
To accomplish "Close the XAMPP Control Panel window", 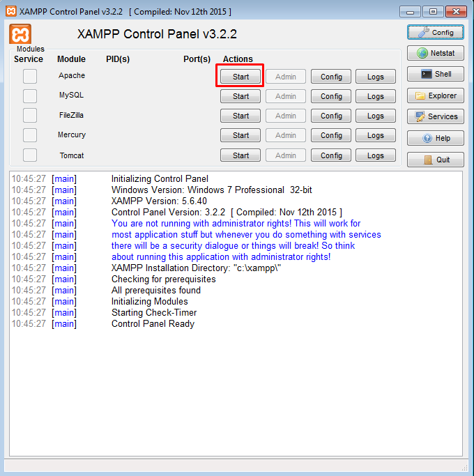I will 456,12.
